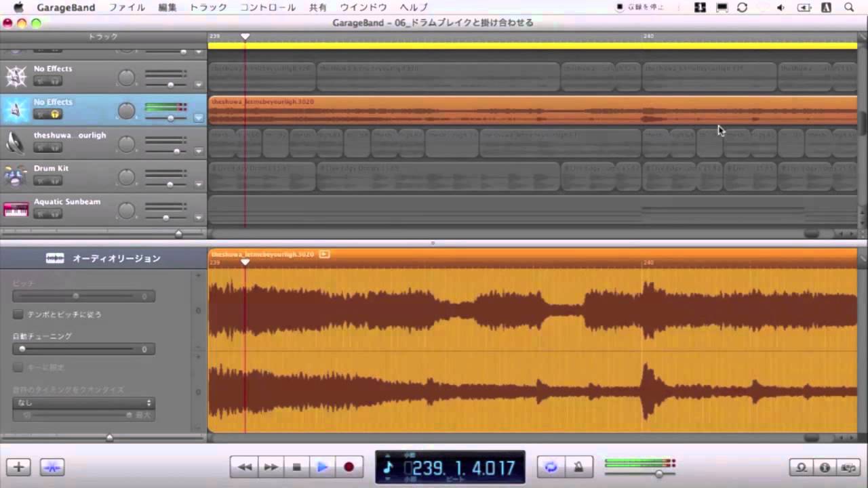
Task: Open the ファイル menu
Action: point(127,7)
